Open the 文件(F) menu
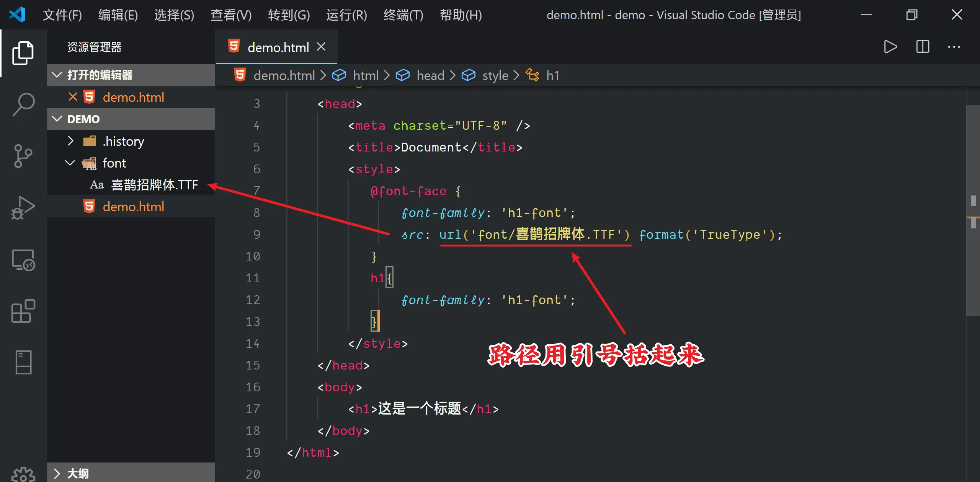This screenshot has height=482, width=980. (x=62, y=15)
